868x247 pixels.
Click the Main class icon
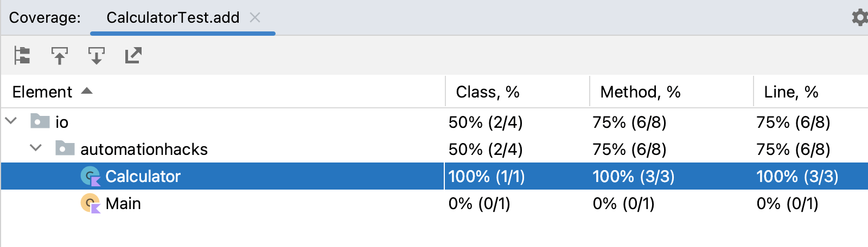(90, 204)
